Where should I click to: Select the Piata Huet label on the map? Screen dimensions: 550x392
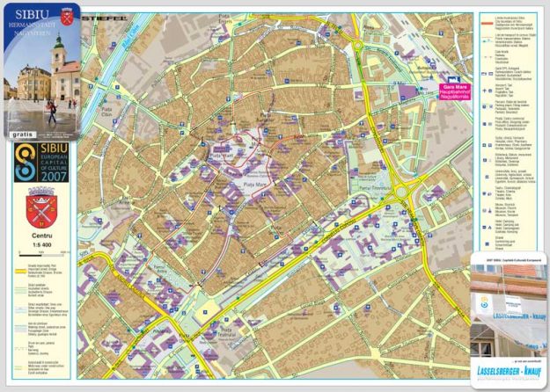tap(220, 156)
